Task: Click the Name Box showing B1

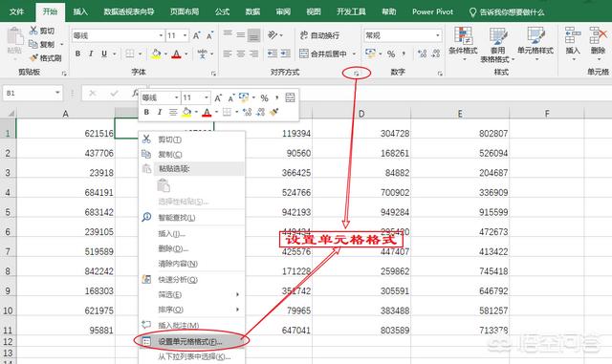Action: (33, 93)
